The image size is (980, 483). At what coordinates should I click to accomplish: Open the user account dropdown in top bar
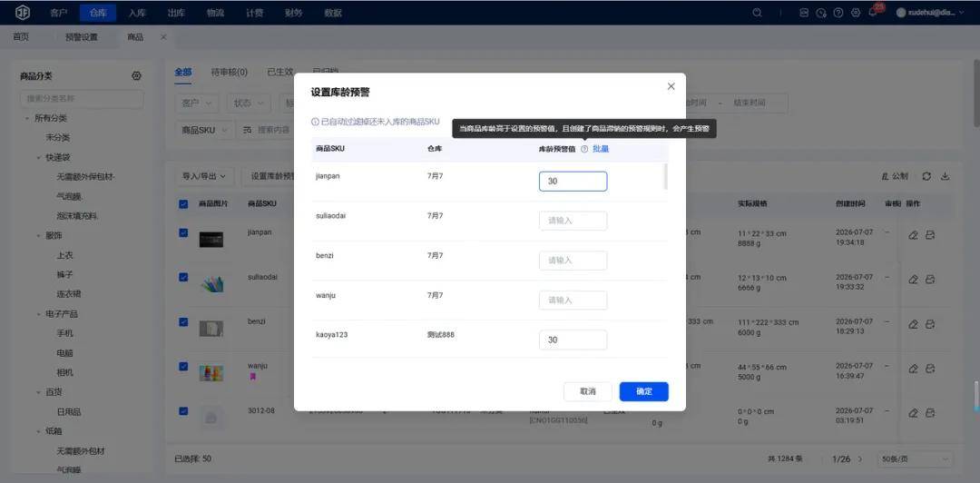pyautogui.click(x=930, y=13)
